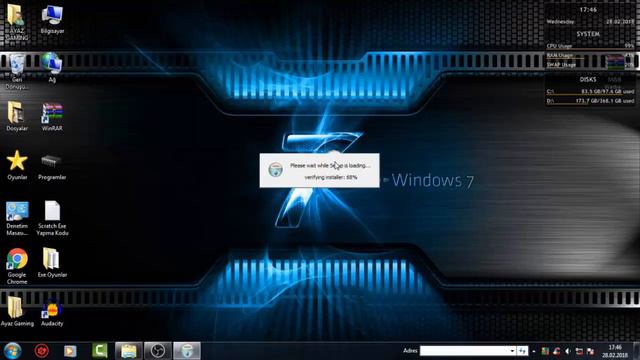Click the red circular taskbar icon
640x360 pixels.
point(41,350)
